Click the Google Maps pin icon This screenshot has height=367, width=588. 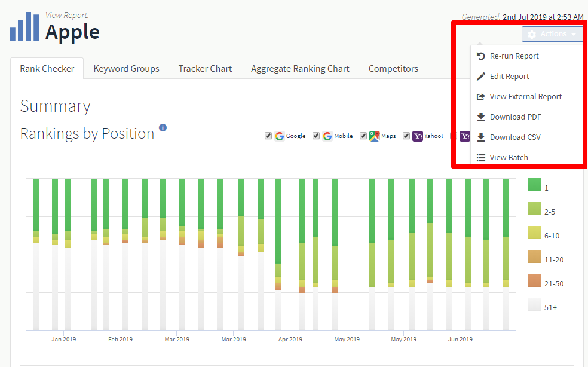pos(374,136)
